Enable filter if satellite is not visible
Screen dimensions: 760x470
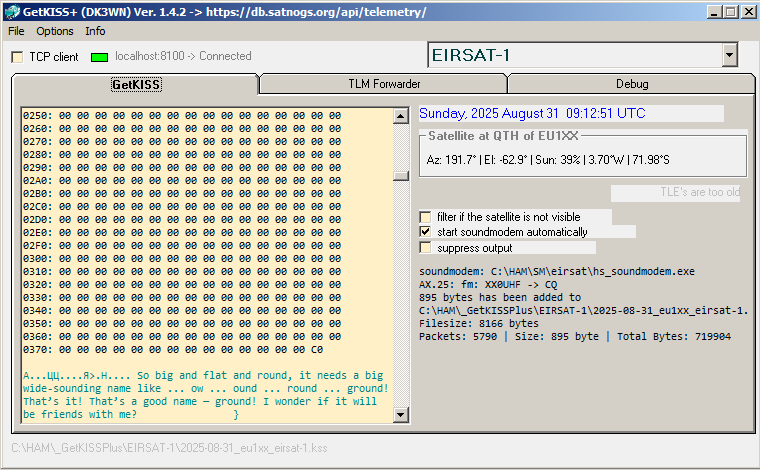[426, 216]
